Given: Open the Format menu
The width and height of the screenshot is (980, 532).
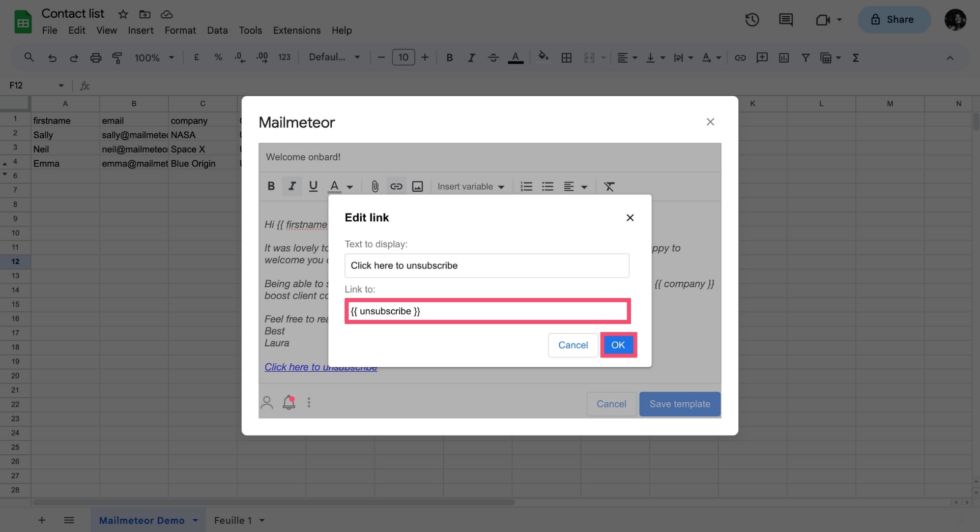Looking at the screenshot, I should [180, 31].
